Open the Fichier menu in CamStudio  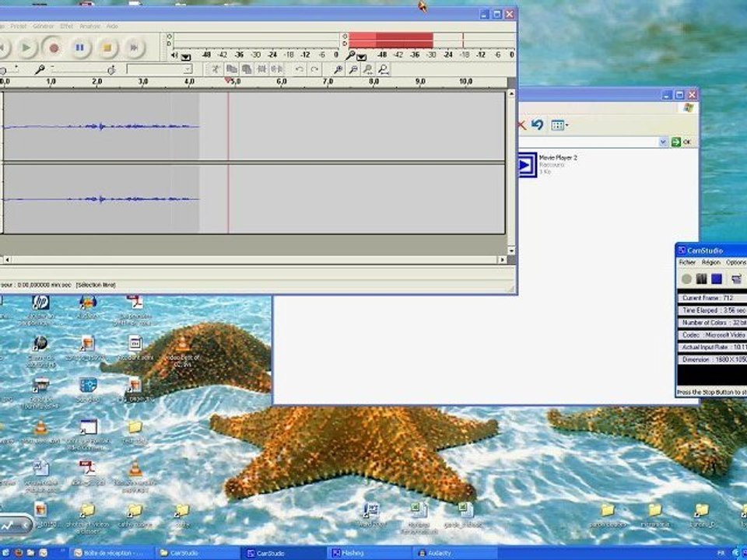coord(687,262)
